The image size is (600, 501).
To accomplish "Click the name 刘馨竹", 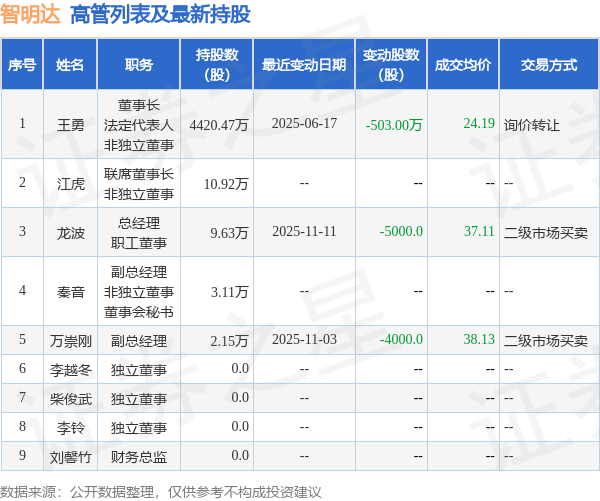I will coord(70,457).
